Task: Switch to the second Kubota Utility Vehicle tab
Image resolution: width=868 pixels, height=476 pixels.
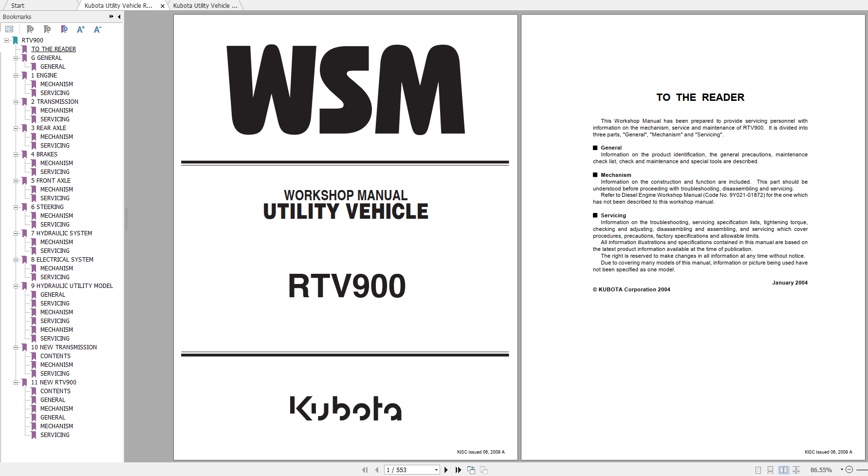Action: 205,6
